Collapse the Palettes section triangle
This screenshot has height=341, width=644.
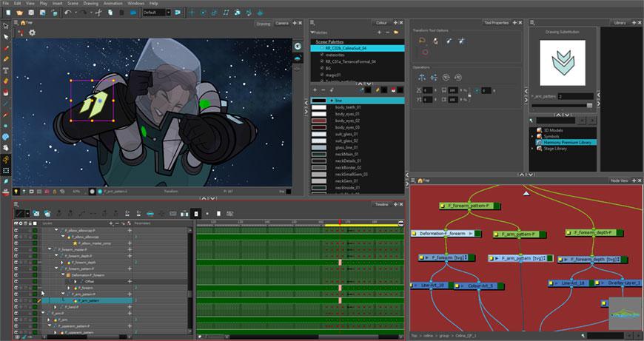click(x=312, y=32)
